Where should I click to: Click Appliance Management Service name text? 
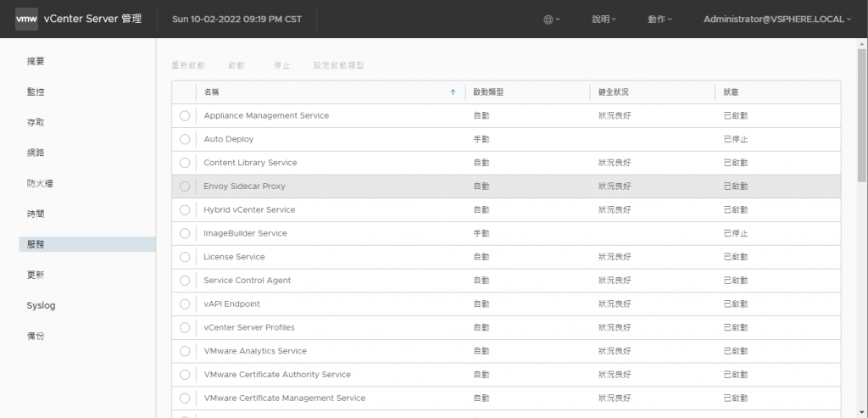click(x=266, y=115)
